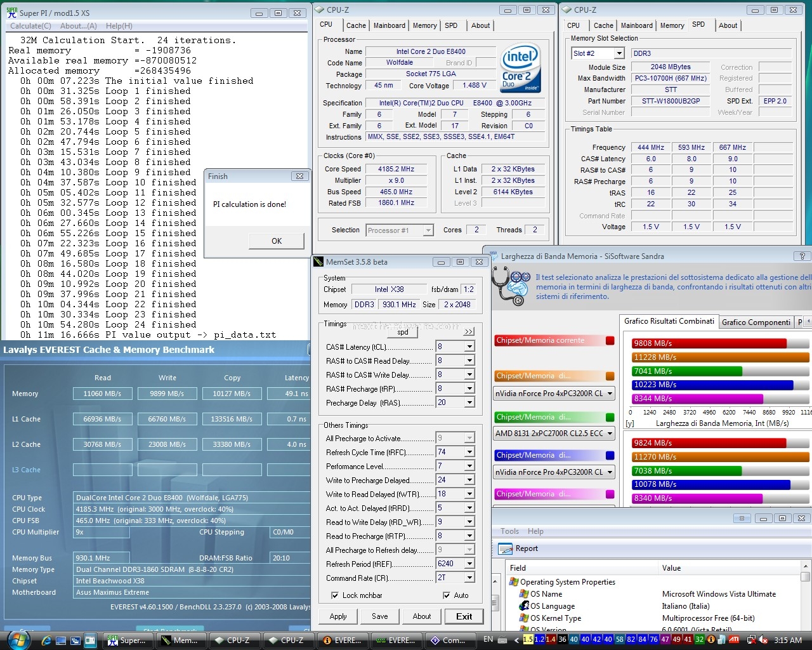Click 'Microsoft Windows Vista Ultimate' value
This screenshot has height=650, width=812.
[719, 594]
